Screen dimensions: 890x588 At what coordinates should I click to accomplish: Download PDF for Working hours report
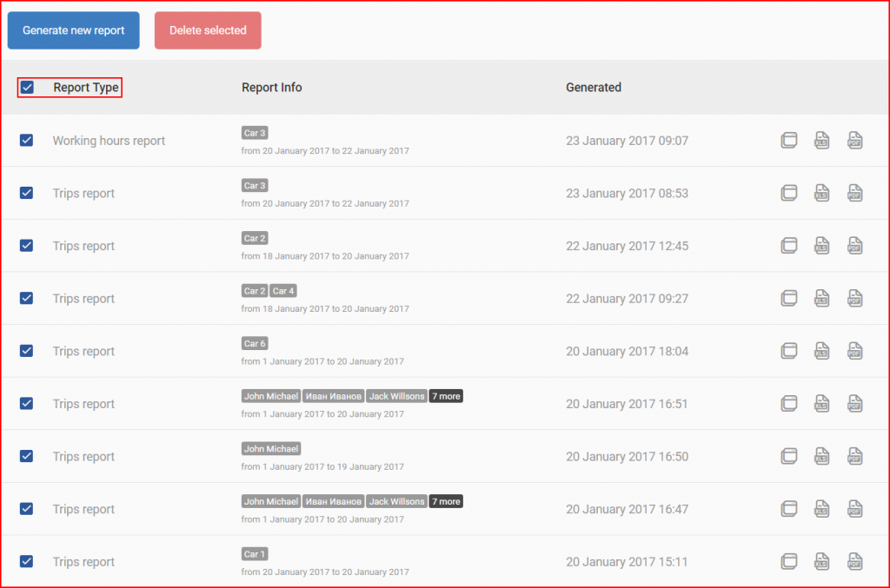[x=855, y=140]
